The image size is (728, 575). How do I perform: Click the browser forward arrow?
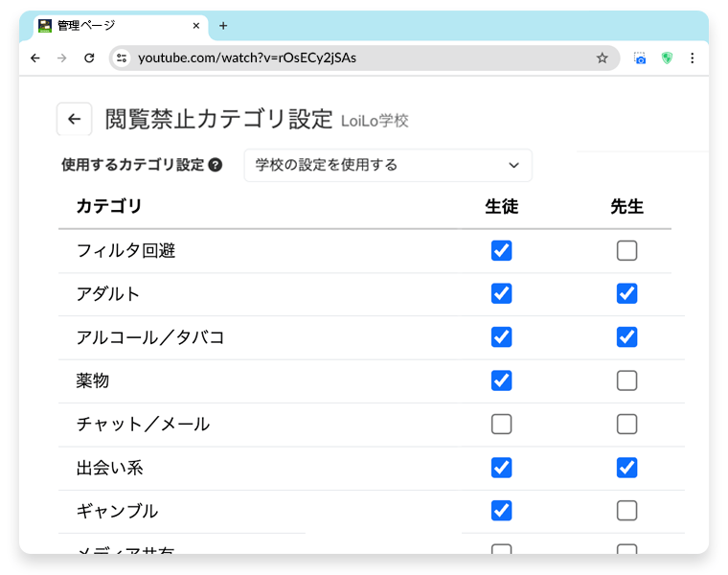(61, 58)
